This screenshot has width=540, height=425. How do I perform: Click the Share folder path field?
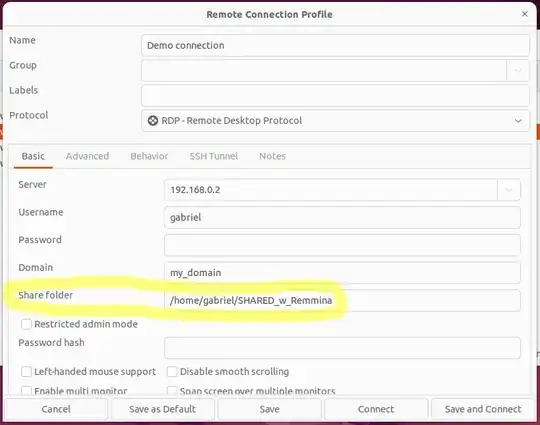(x=342, y=300)
